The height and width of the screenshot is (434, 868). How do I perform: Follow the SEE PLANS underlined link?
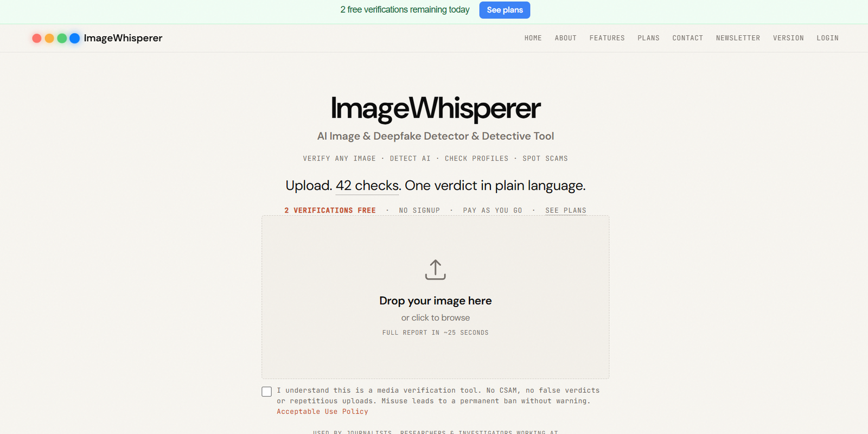566,210
